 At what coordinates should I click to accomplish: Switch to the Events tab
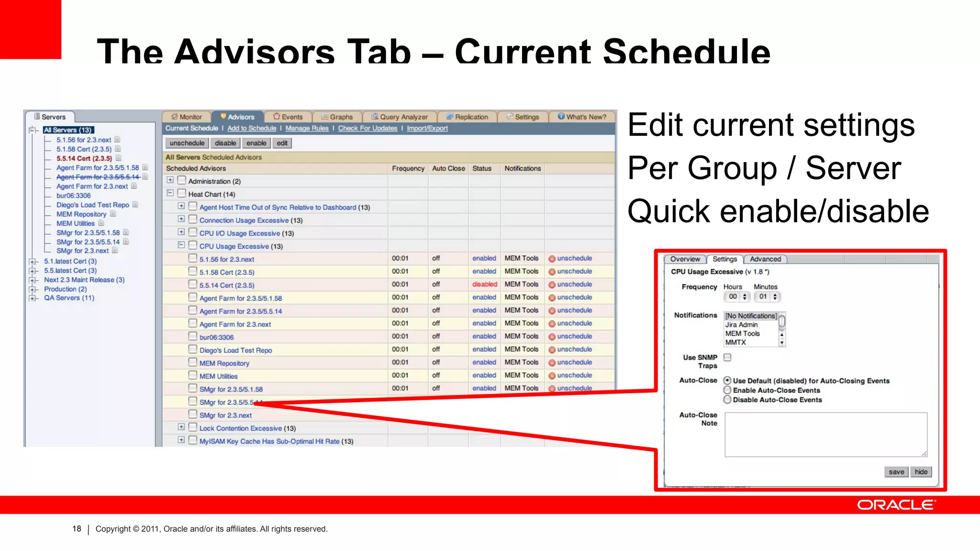pos(288,117)
